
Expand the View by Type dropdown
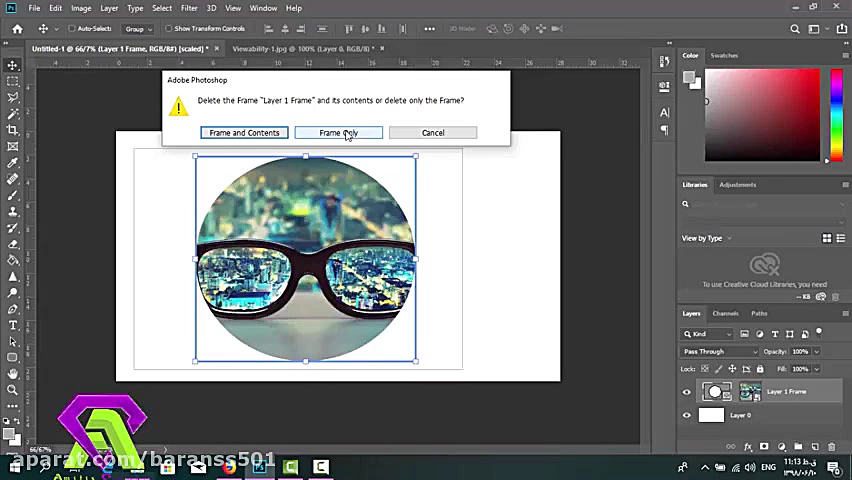click(x=706, y=238)
